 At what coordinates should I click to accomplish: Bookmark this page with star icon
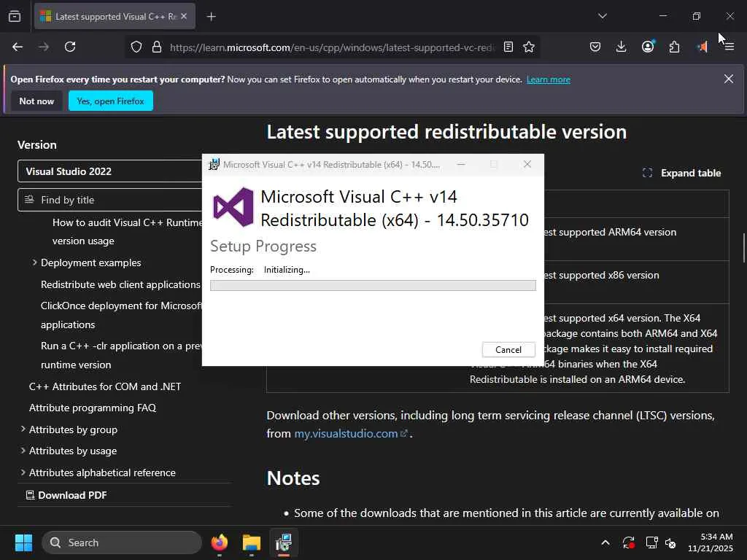coord(529,47)
